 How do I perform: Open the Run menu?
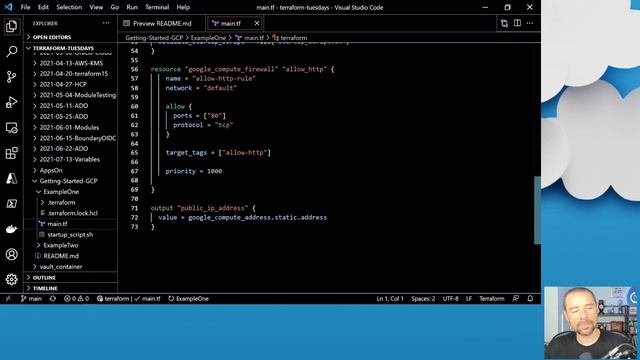[x=132, y=7]
